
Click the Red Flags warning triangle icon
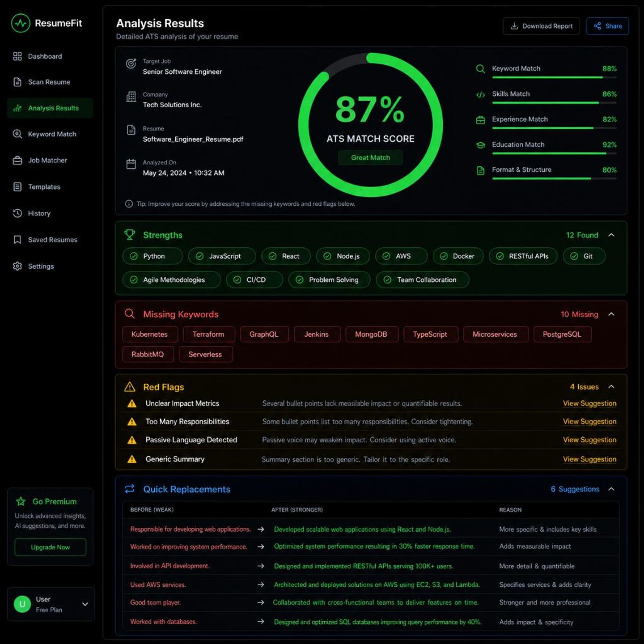coord(130,387)
